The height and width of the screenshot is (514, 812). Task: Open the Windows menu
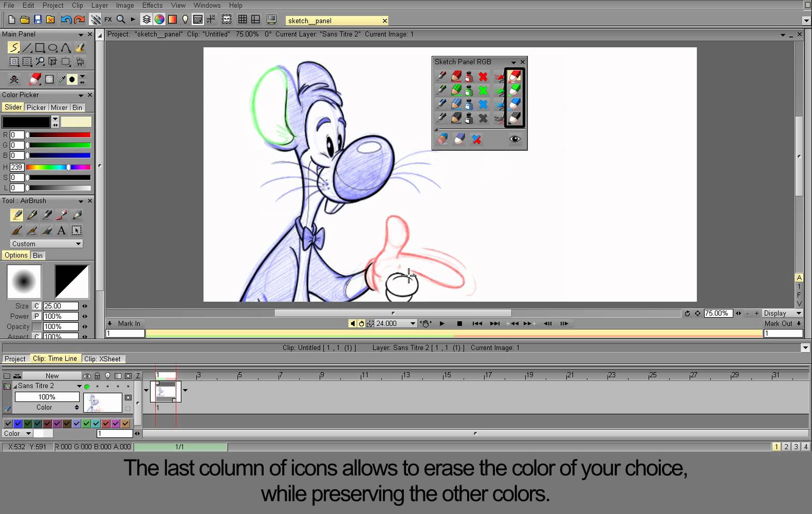click(207, 5)
